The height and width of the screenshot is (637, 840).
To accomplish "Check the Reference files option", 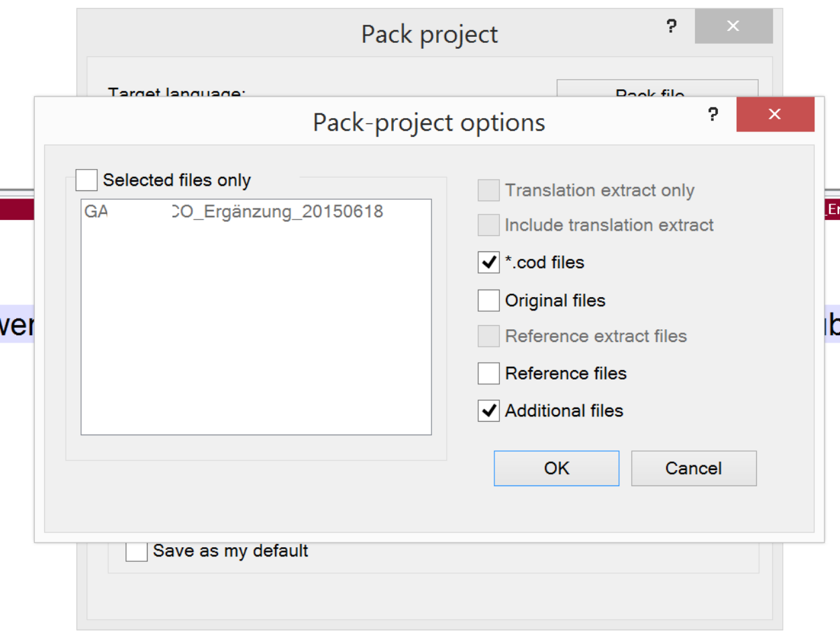I will point(488,373).
